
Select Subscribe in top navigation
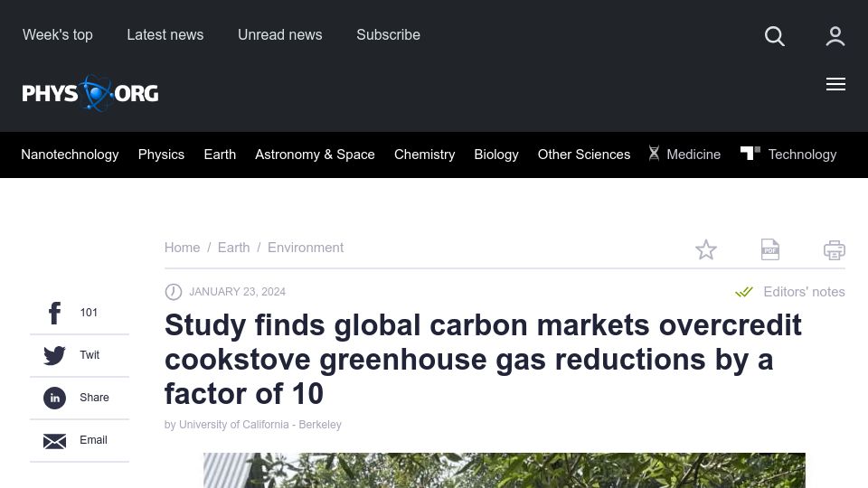[388, 35]
